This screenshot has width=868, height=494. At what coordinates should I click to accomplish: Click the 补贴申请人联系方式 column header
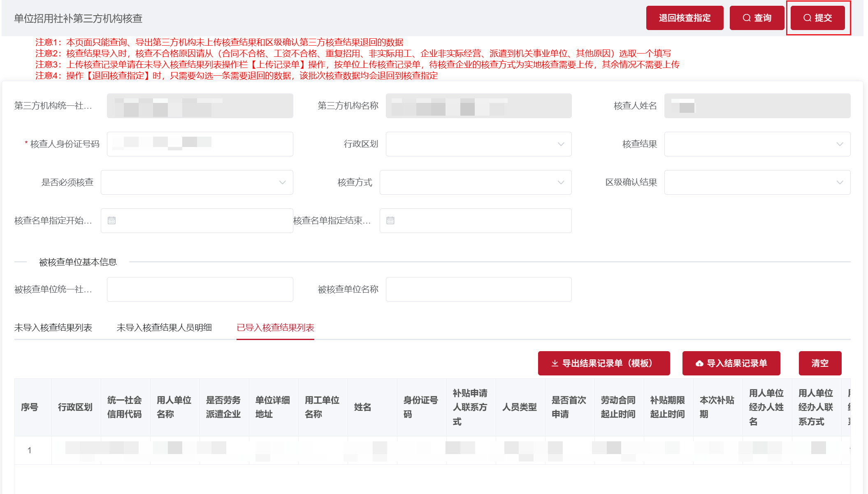point(471,407)
